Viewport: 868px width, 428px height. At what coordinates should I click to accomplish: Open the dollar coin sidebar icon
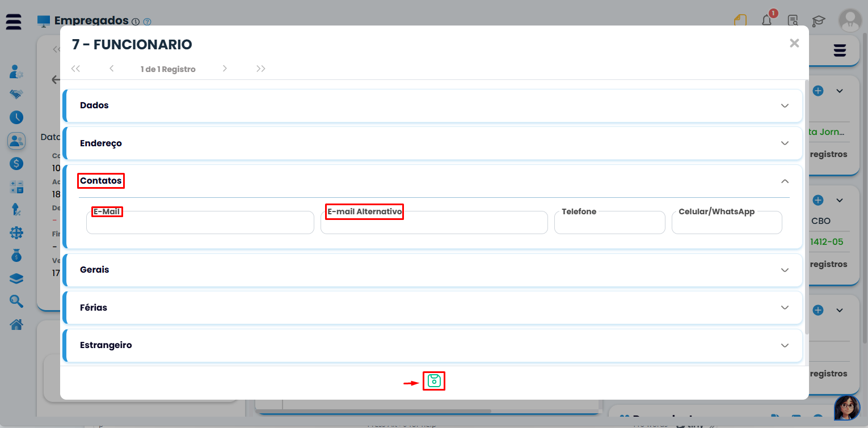(x=16, y=164)
